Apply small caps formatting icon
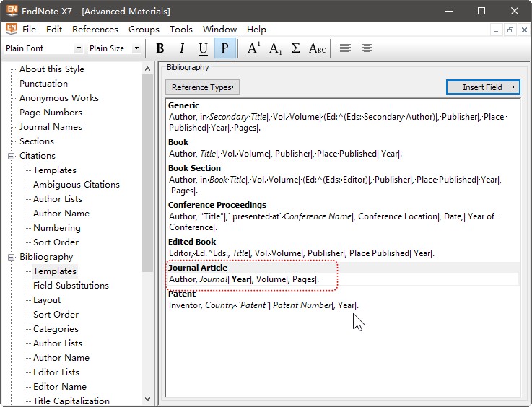Image resolution: width=532 pixels, height=407 pixels. point(317,48)
